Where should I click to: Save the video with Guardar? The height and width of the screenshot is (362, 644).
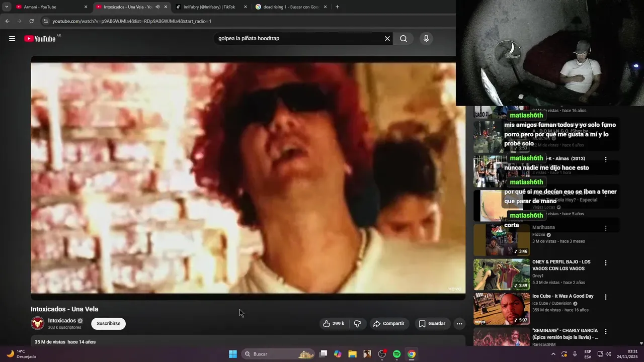(432, 324)
